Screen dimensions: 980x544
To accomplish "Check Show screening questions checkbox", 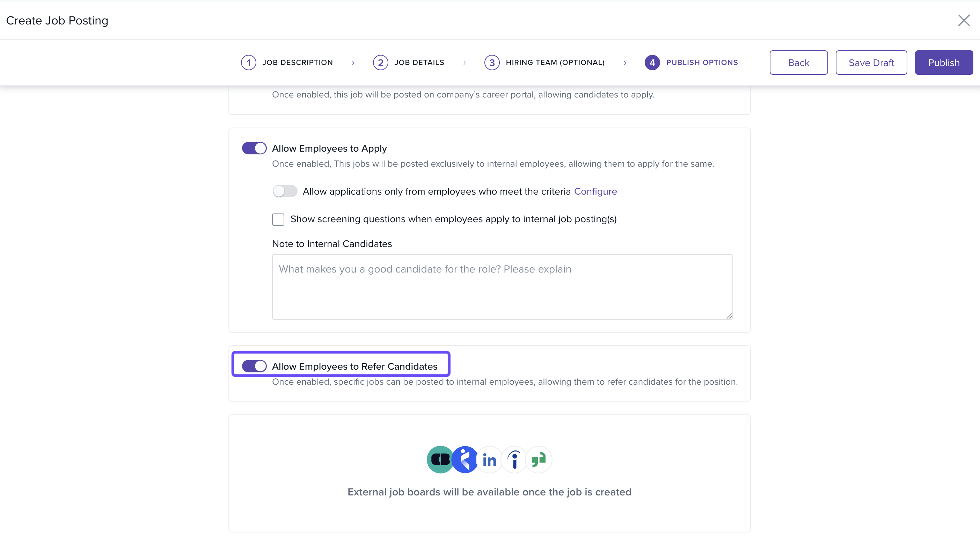I will coord(278,219).
